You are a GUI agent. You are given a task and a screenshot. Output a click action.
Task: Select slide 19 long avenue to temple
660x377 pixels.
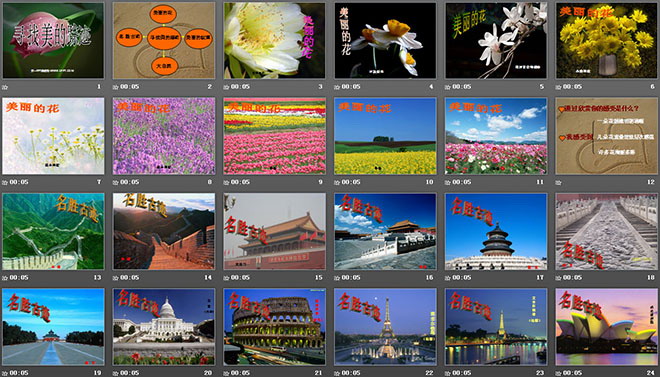(x=53, y=327)
